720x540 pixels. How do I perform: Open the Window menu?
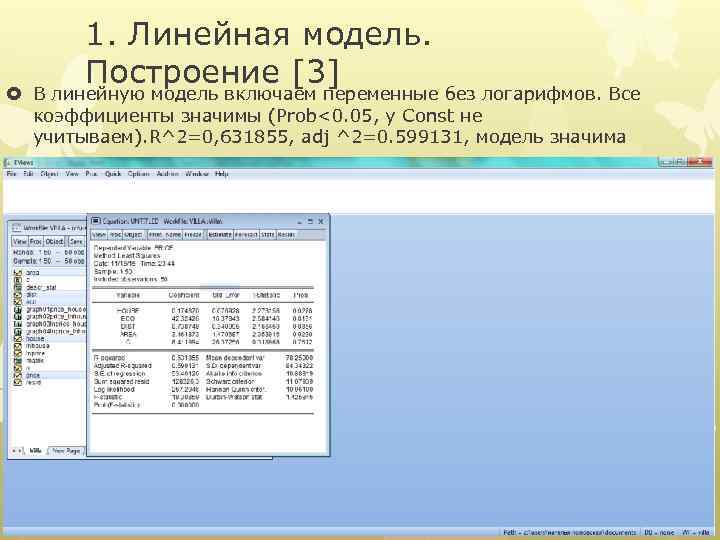[197, 174]
